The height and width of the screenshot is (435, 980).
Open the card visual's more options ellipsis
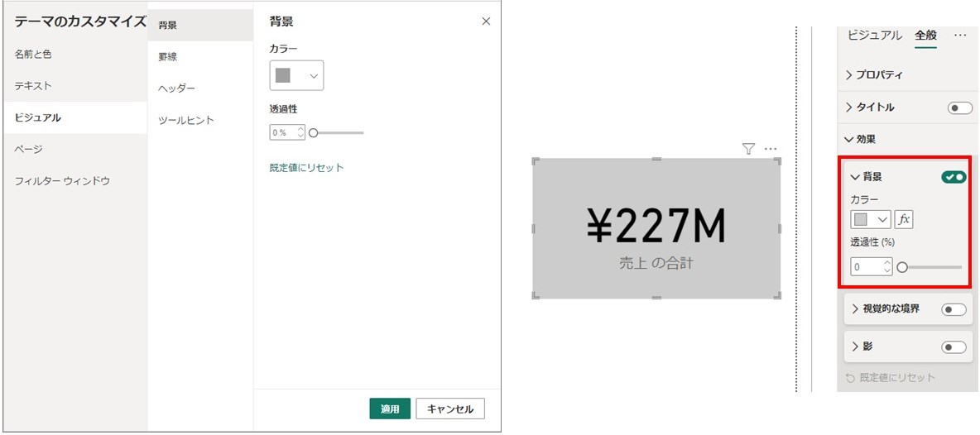coord(770,149)
